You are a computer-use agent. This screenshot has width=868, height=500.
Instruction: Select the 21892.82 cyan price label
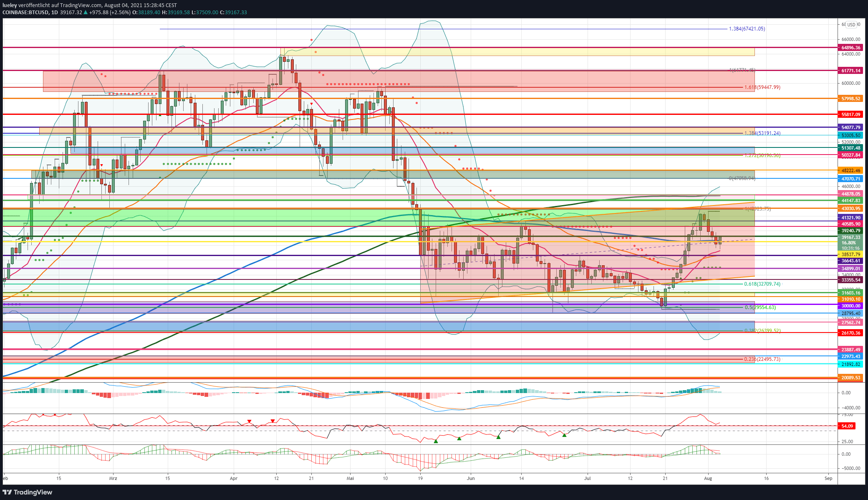[850, 364]
